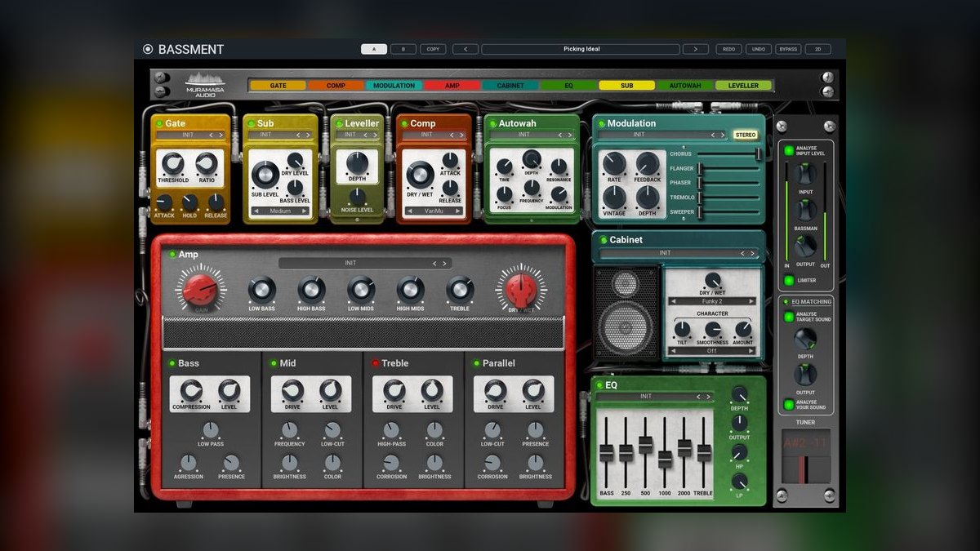980x551 pixels.
Task: Click the BYPASS button
Action: [x=788, y=49]
